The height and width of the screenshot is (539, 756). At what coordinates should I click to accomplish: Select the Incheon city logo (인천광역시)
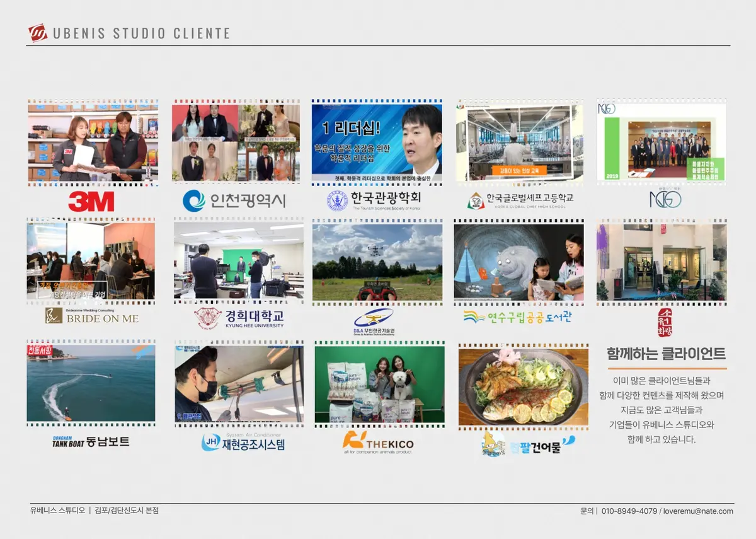(x=234, y=200)
